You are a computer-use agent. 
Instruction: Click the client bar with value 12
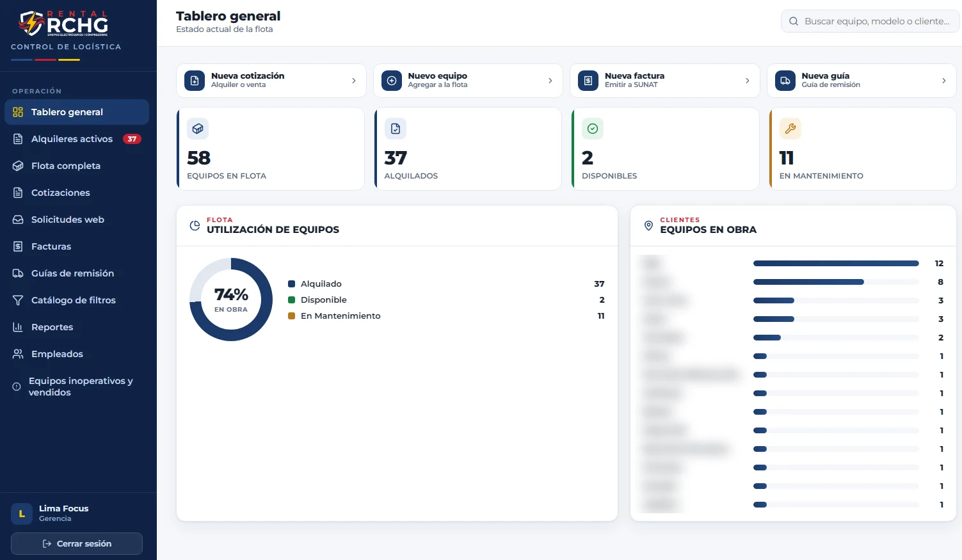836,263
